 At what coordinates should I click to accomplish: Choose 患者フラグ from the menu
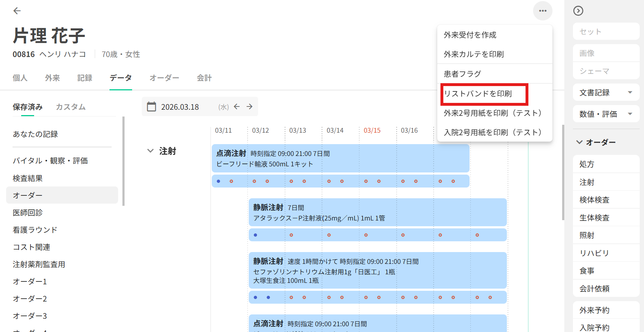coord(495,74)
